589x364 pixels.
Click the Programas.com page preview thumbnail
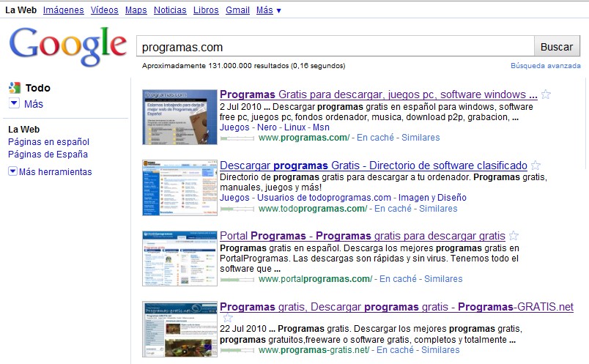179,117
